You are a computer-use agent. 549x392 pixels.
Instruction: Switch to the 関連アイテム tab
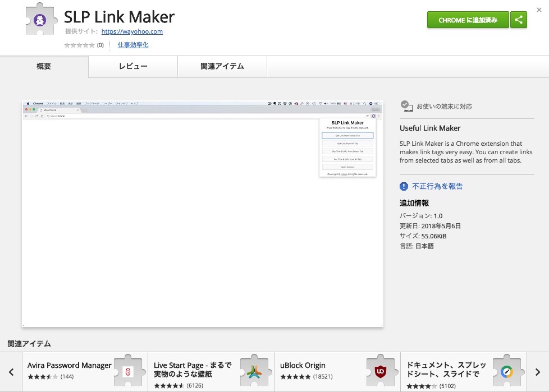[222, 66]
